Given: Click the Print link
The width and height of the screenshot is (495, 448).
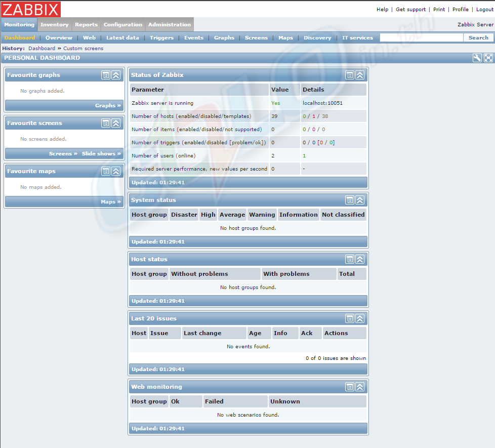Looking at the screenshot, I should 439,10.
